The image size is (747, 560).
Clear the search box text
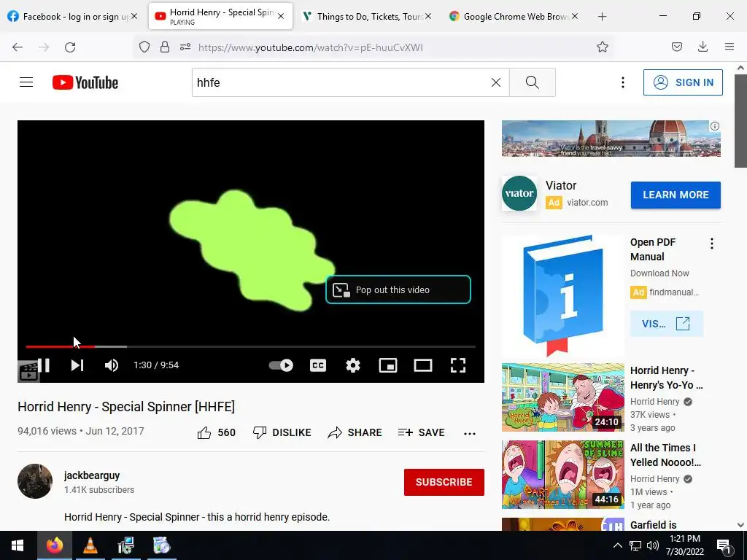pyautogui.click(x=496, y=82)
